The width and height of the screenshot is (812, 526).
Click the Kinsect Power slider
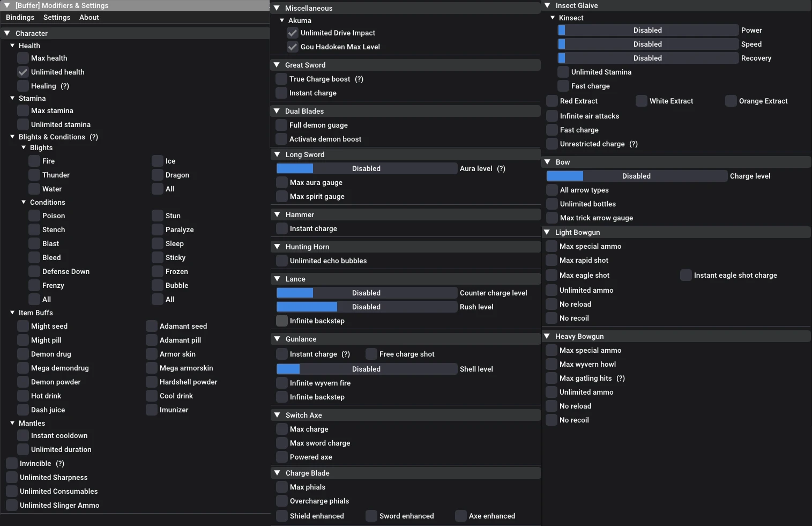(648, 30)
